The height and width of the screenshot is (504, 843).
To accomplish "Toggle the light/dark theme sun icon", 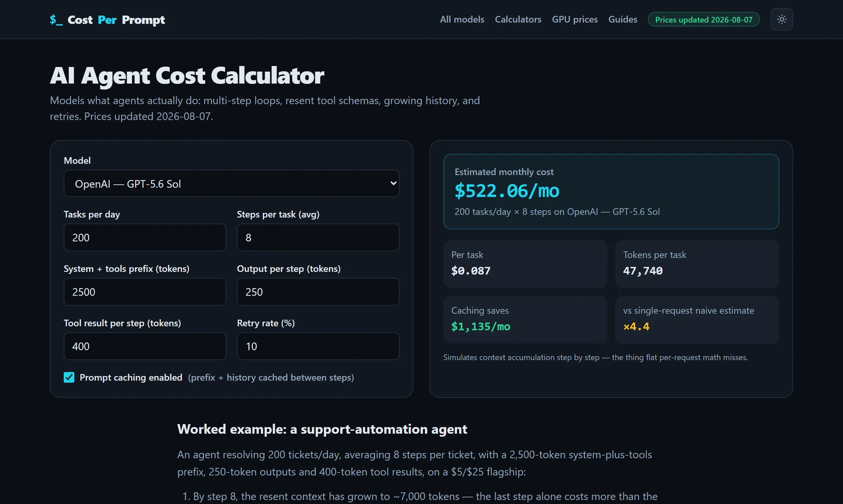I will [x=782, y=19].
